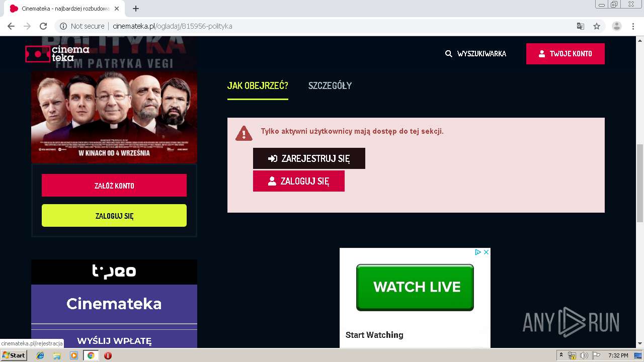Click the Cinemateka logo
644x362 pixels.
point(57,54)
